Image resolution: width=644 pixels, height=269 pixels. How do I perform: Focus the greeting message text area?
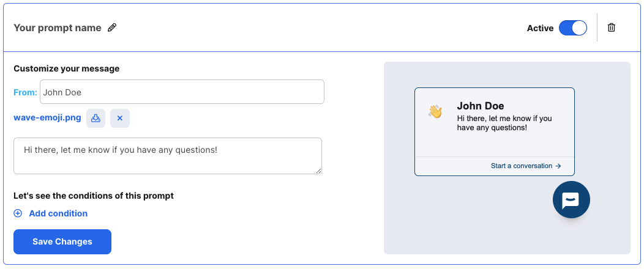(168, 156)
